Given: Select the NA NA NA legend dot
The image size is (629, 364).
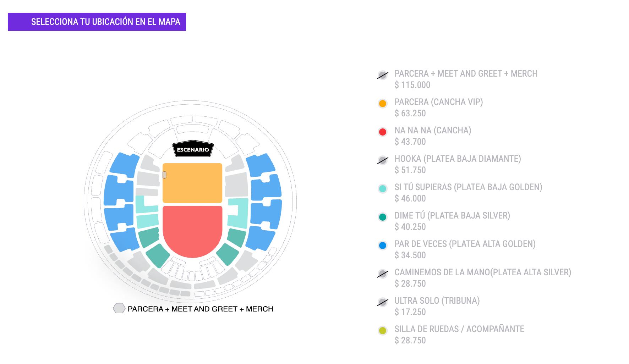Looking at the screenshot, I should (382, 131).
